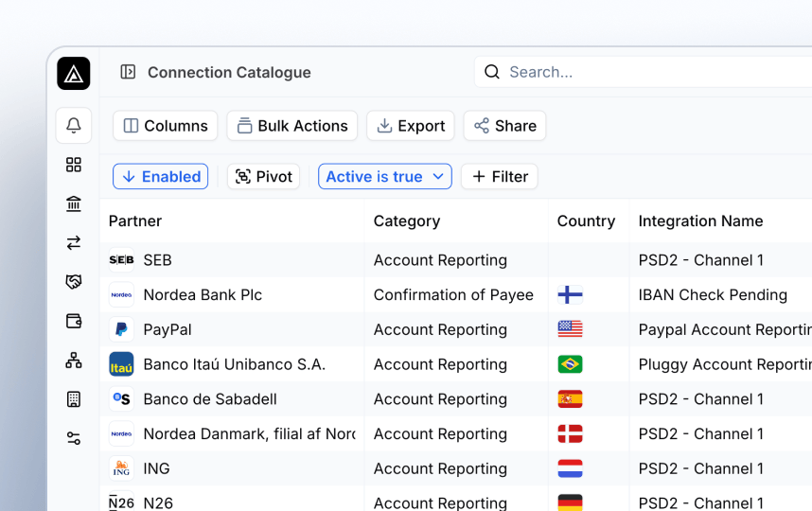Sort by the Partner column header
812x511 pixels.
(x=135, y=221)
